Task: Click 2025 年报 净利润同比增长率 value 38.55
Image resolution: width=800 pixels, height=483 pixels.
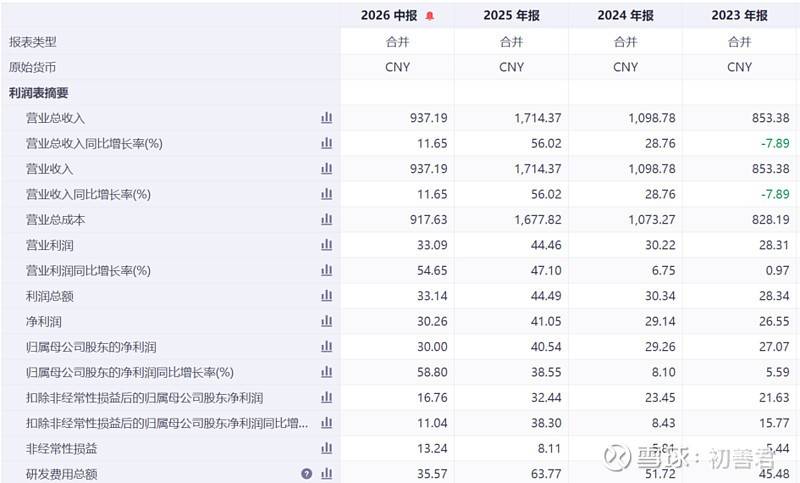Action: point(546,372)
